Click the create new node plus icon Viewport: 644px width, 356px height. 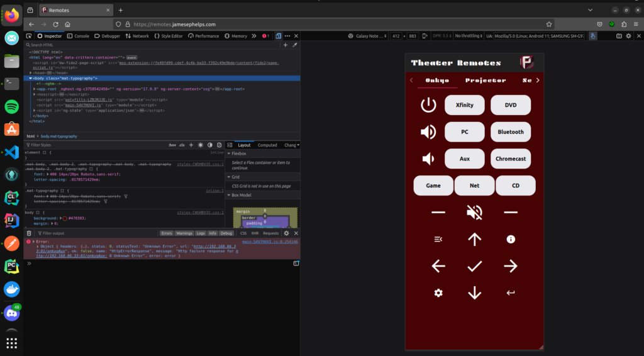[286, 45]
